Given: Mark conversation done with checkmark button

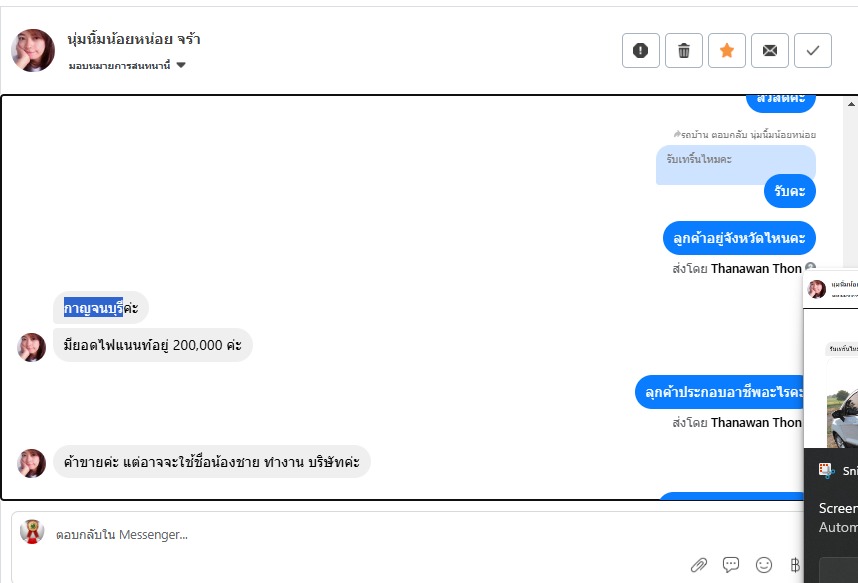Looking at the screenshot, I should click(813, 50).
